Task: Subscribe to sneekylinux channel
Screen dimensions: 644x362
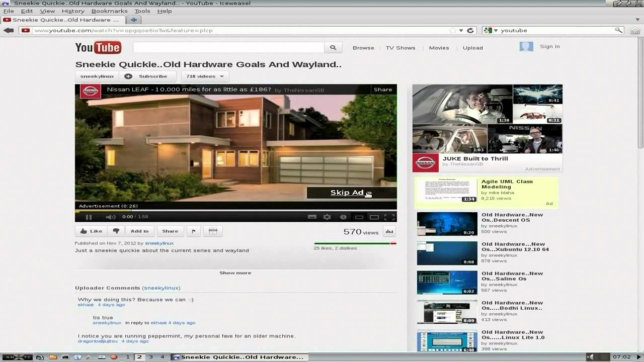Action: point(147,76)
